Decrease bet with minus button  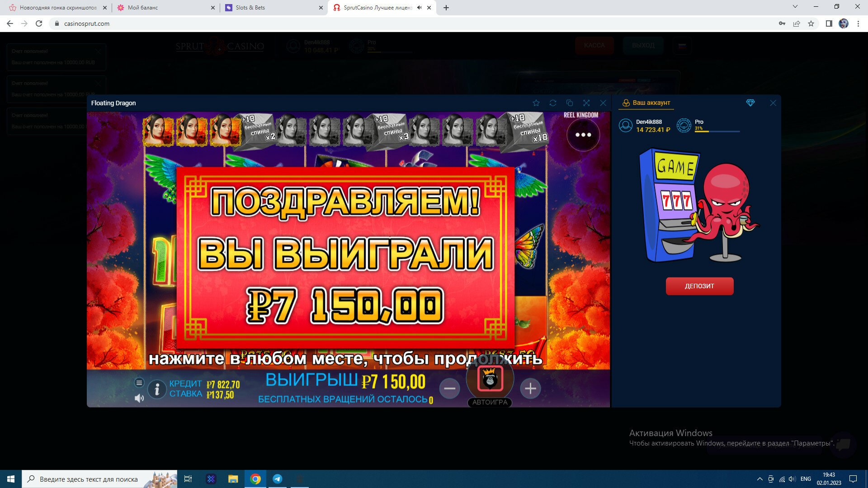coord(449,389)
